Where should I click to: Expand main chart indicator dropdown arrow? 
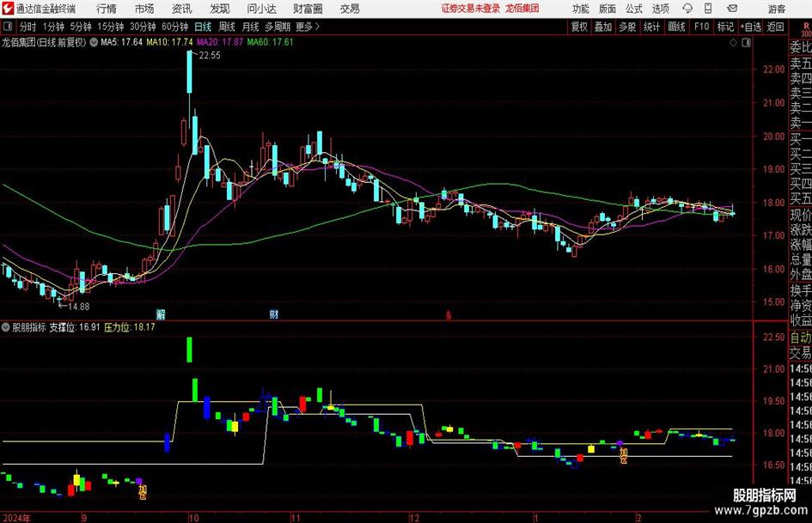(x=94, y=42)
